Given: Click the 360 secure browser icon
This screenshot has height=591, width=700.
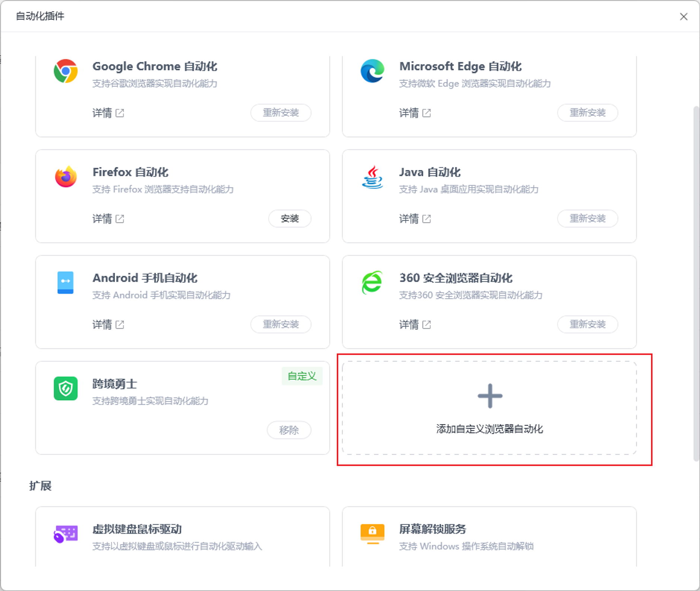Looking at the screenshot, I should [x=372, y=282].
